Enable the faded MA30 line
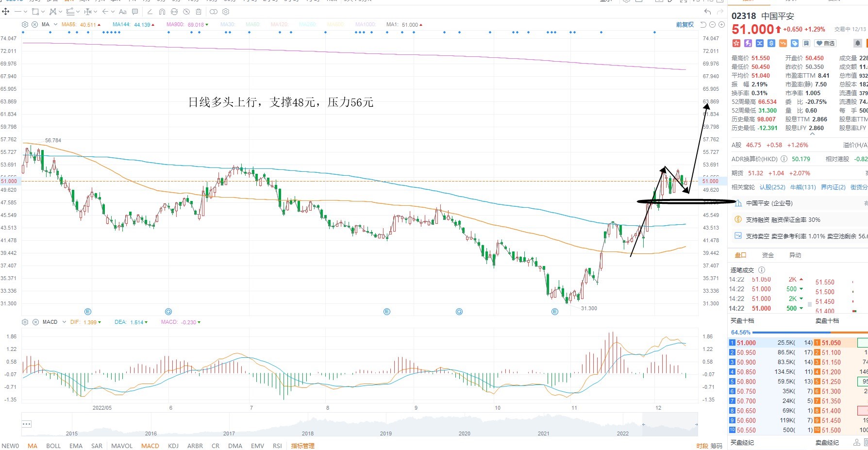This screenshot has width=868, height=450. point(228,25)
